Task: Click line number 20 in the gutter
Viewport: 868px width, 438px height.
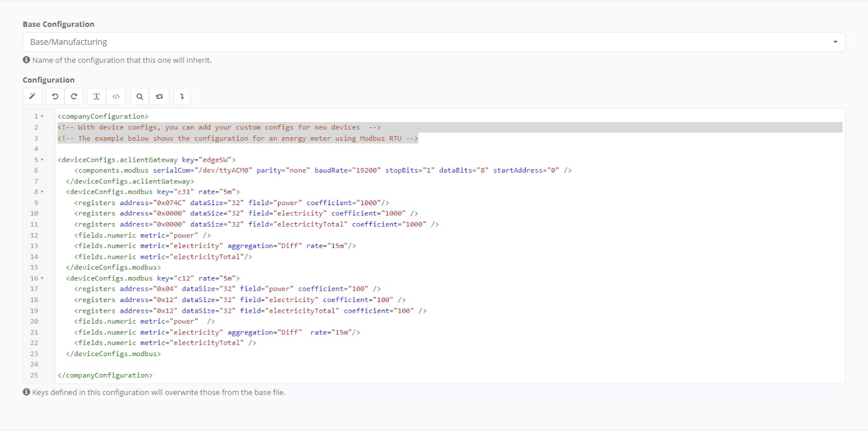Action: 34,321
